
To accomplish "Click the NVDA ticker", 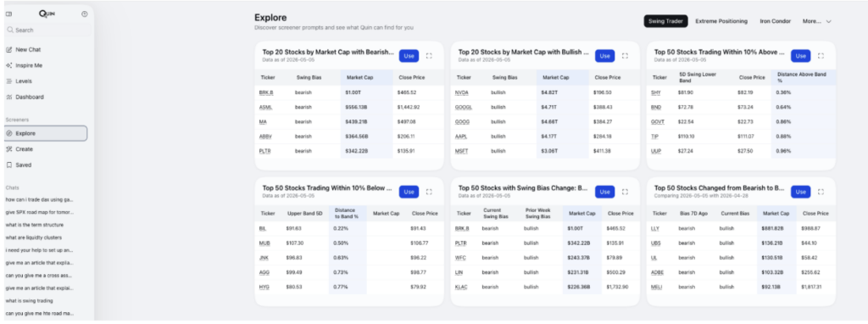I will pyautogui.click(x=462, y=92).
